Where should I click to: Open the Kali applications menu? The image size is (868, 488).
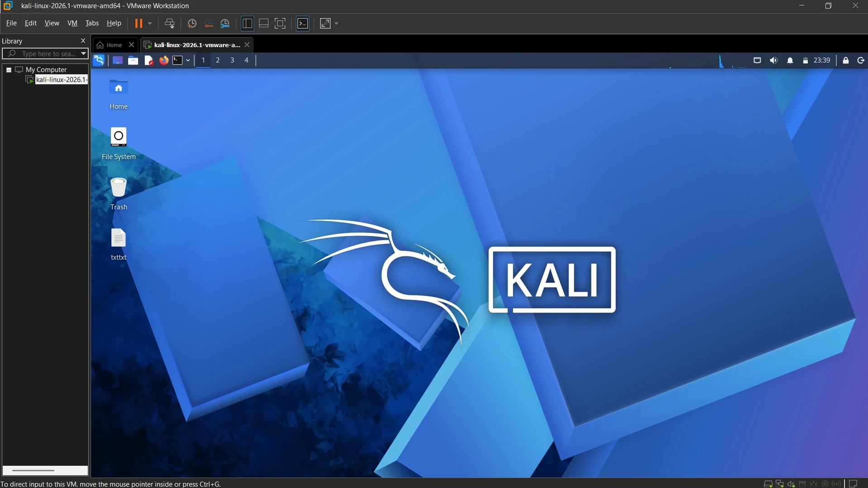(99, 60)
